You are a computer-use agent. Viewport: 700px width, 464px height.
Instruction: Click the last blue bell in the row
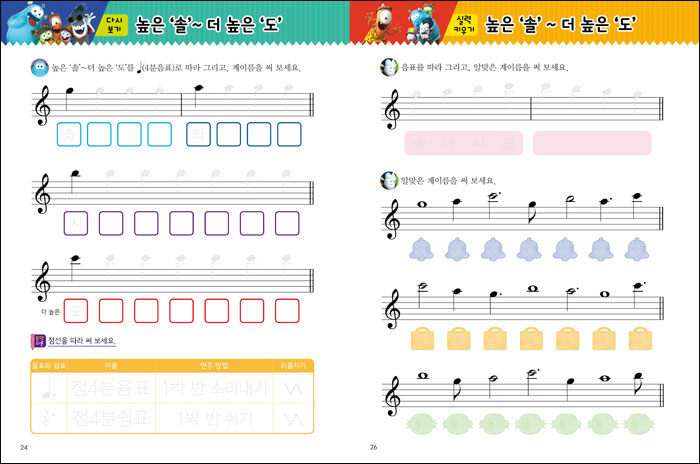click(x=638, y=249)
